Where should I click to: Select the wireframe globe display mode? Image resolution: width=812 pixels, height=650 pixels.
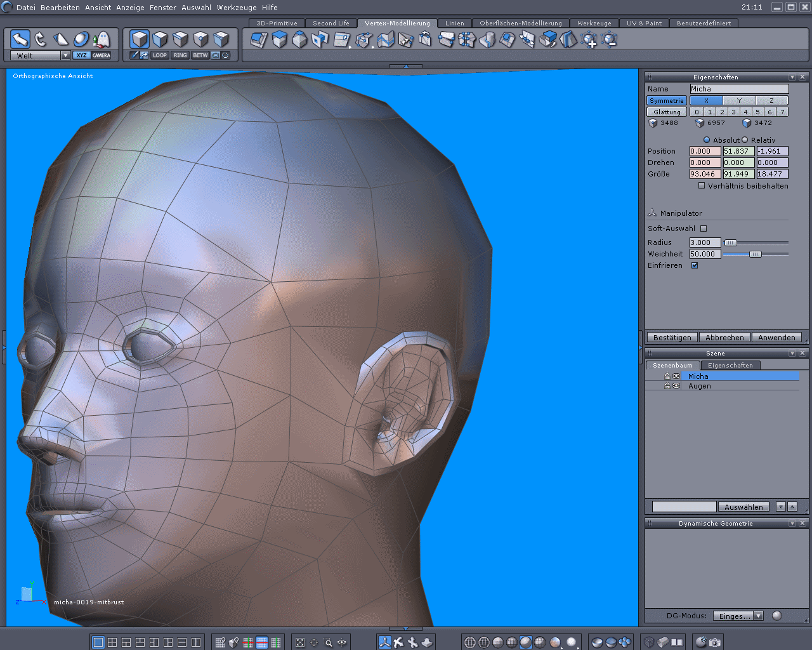pyautogui.click(x=470, y=642)
